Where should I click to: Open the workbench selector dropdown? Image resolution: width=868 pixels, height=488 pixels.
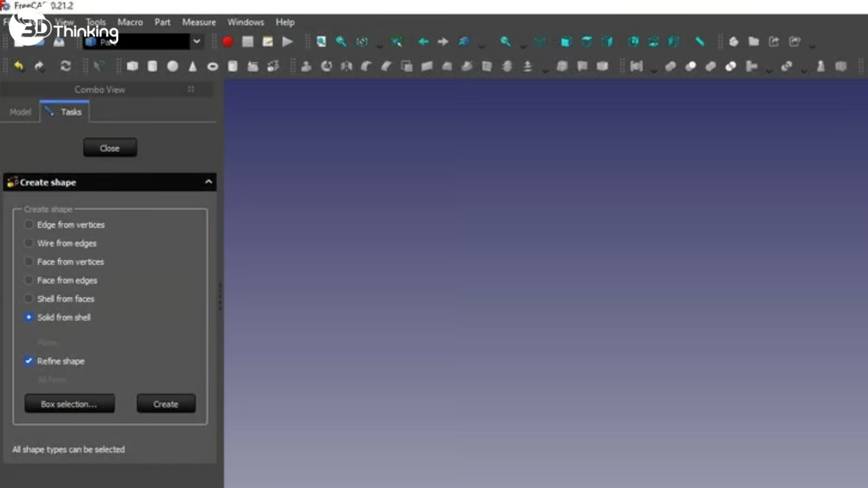(196, 42)
